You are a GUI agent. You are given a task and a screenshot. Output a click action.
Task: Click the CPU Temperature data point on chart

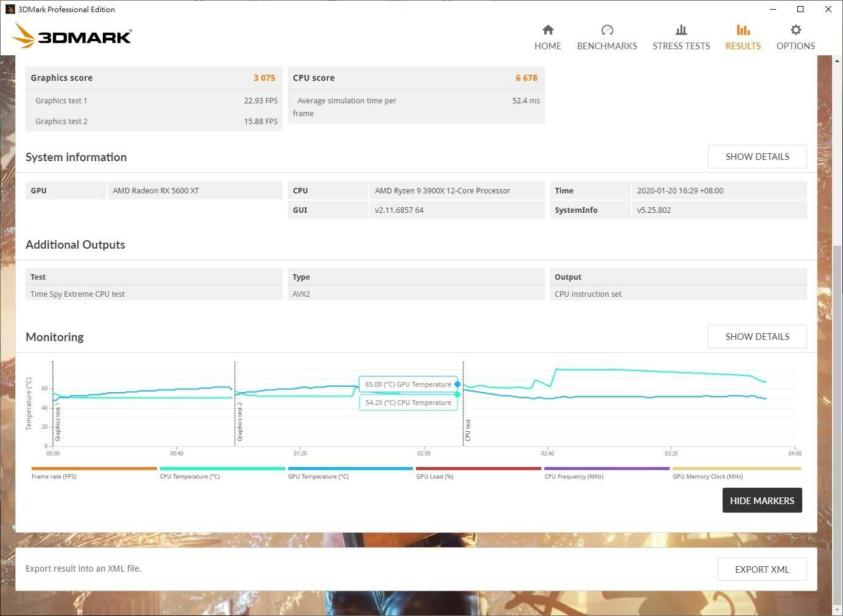coord(457,395)
